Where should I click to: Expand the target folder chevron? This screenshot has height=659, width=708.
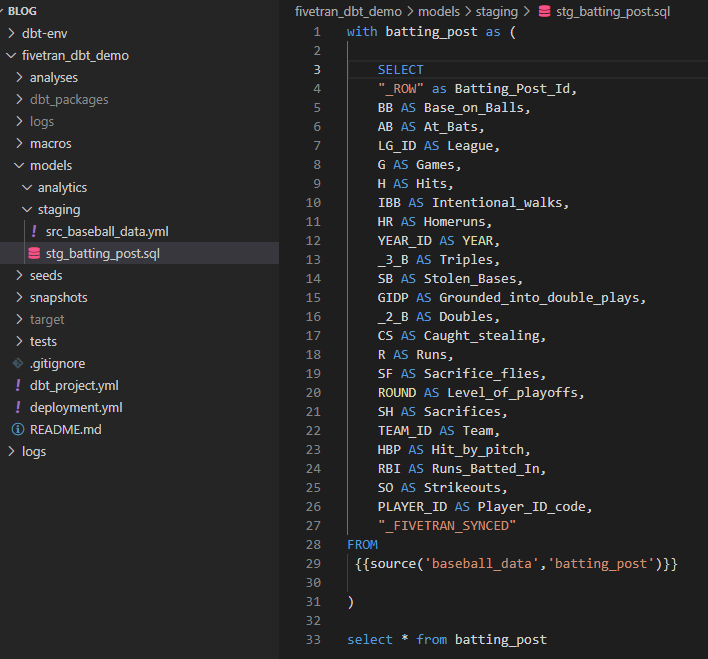pyautogui.click(x=19, y=319)
